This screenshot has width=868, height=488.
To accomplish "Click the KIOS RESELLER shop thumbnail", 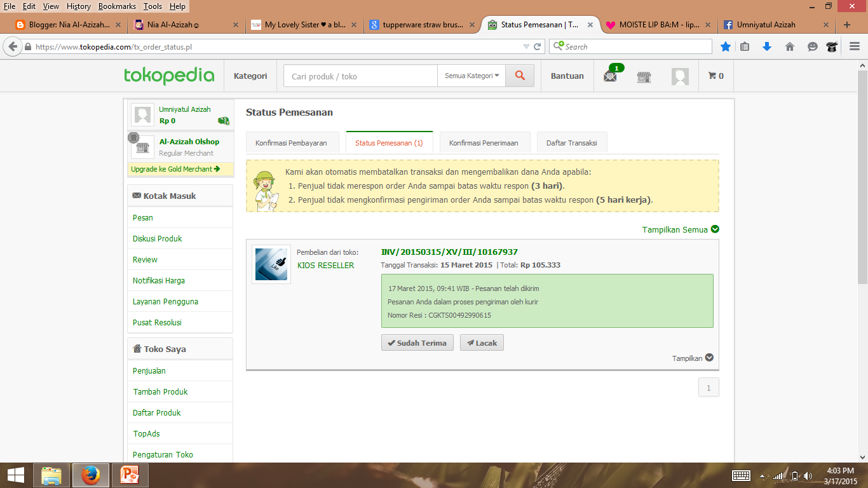I will 271,264.
